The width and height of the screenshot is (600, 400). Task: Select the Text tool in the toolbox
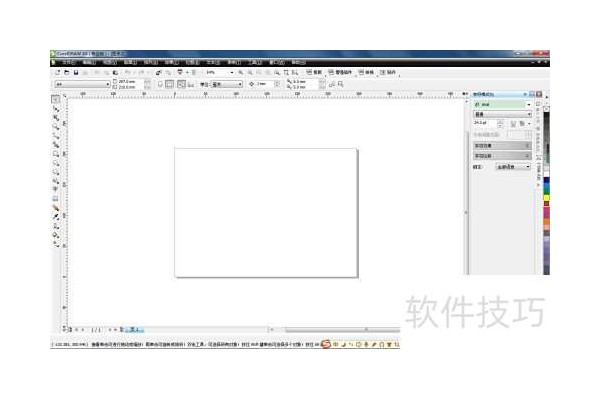[x=55, y=189]
